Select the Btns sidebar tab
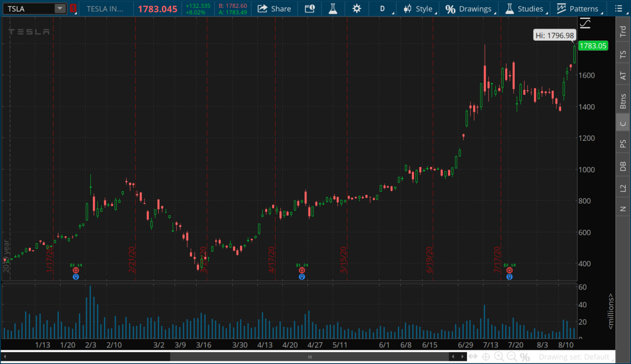The image size is (631, 364). pos(623,100)
